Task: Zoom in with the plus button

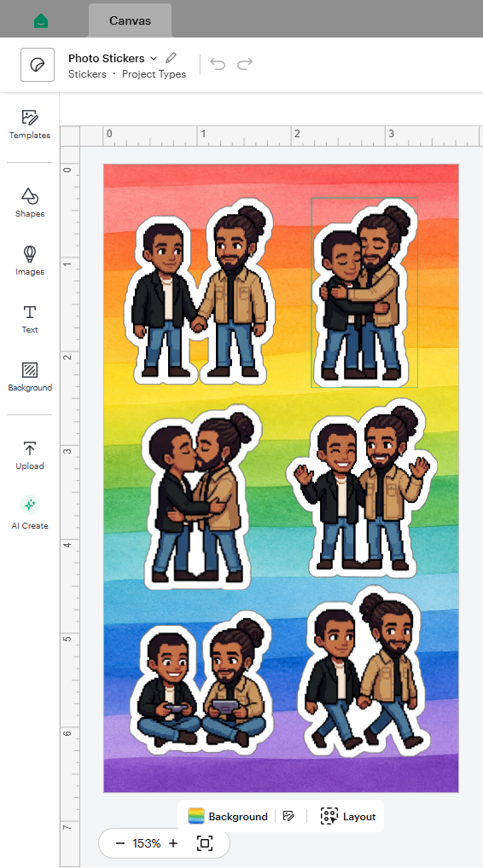Action: click(x=173, y=843)
